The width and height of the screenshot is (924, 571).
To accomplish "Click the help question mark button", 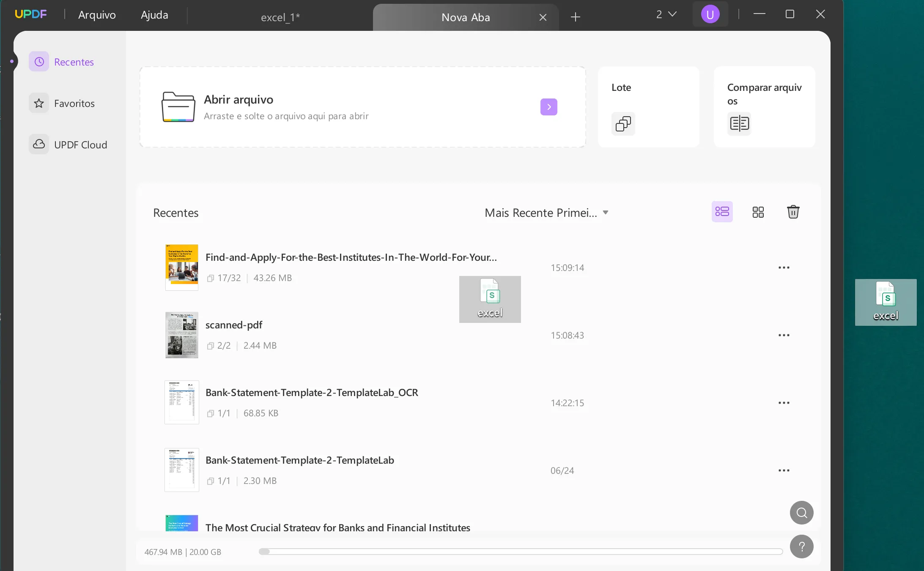I will [801, 546].
